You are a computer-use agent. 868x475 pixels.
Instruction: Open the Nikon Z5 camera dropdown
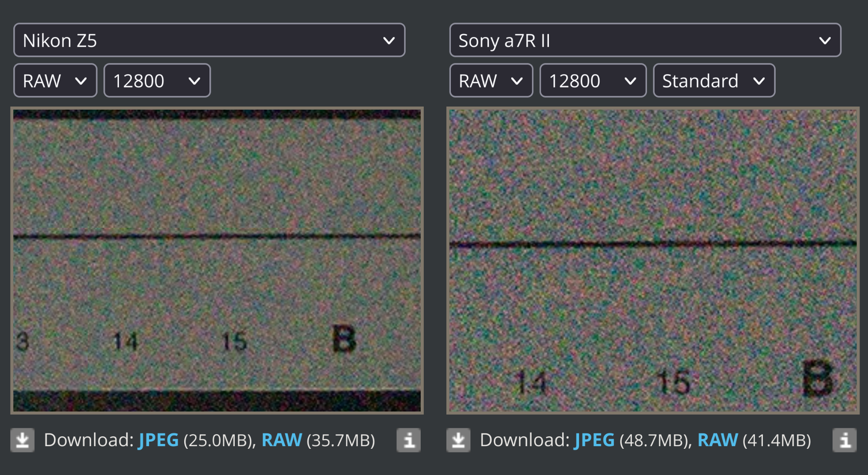tap(209, 40)
